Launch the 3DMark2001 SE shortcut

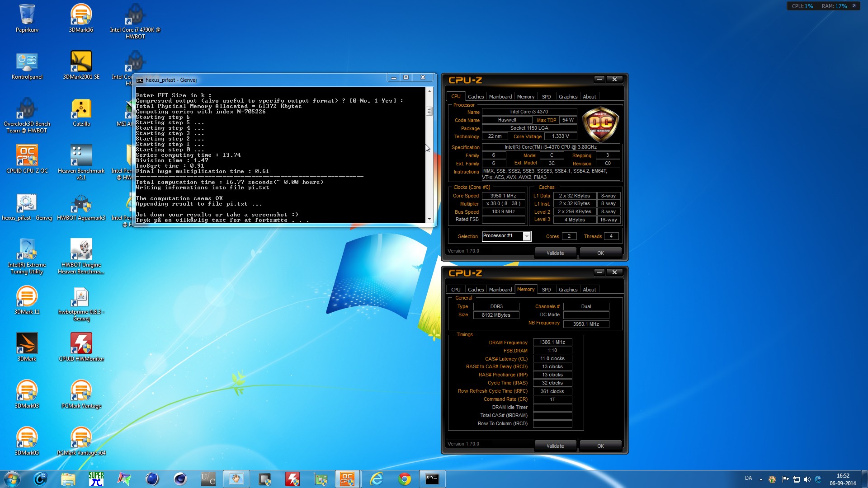81,66
